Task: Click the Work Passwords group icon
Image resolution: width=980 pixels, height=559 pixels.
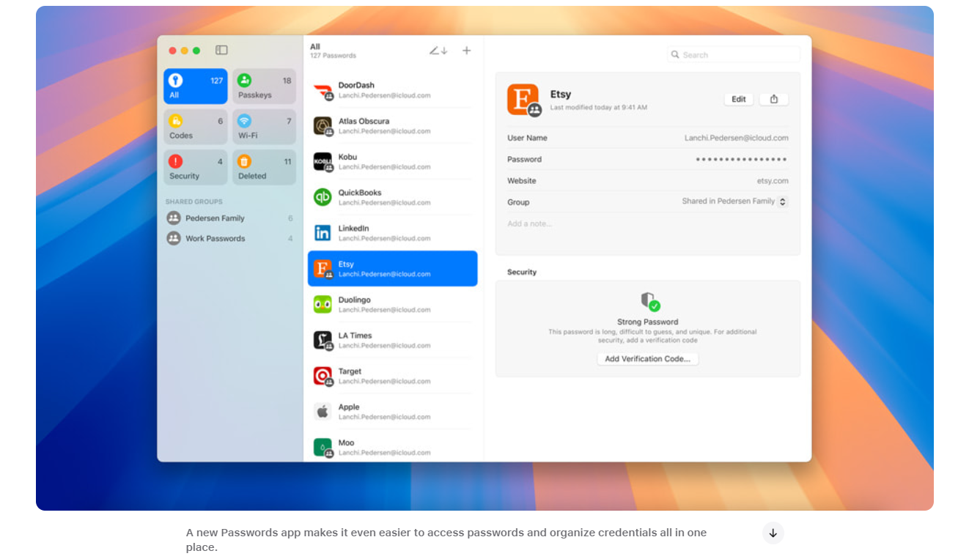Action: click(x=174, y=238)
